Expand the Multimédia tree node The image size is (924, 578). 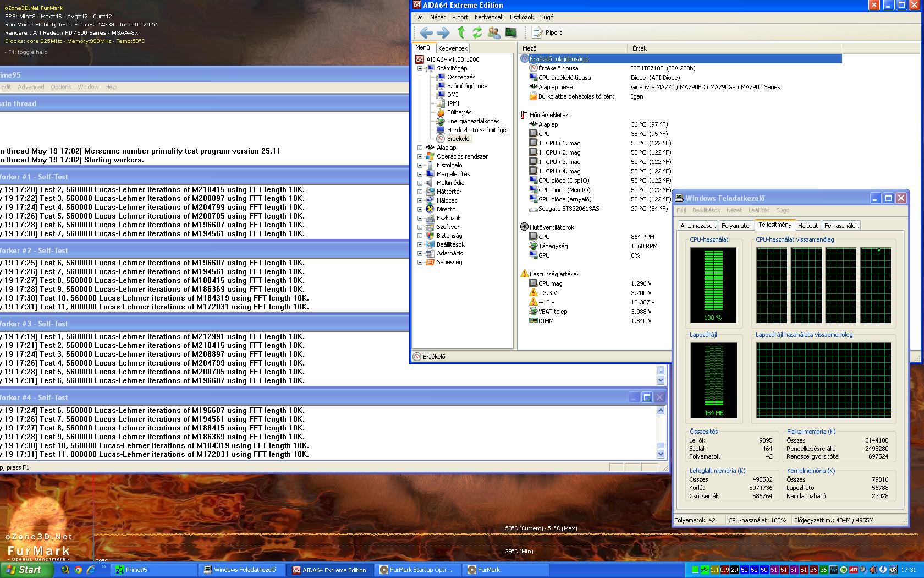420,183
